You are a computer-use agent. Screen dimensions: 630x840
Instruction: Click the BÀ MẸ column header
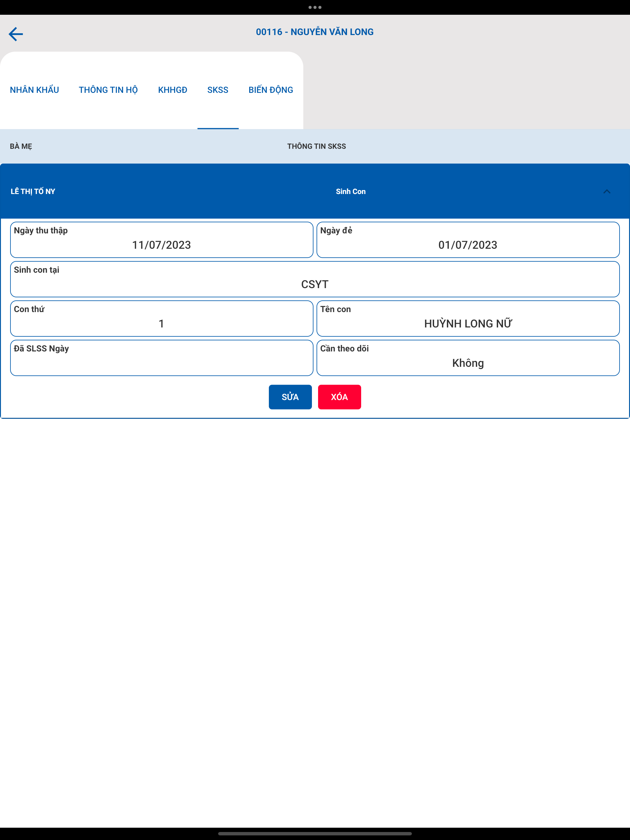click(x=21, y=147)
